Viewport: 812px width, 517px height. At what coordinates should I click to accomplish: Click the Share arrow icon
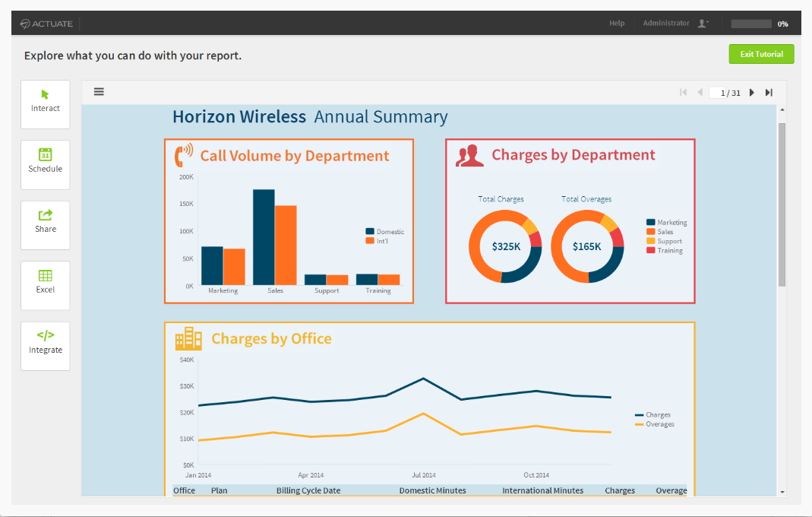[x=46, y=214]
